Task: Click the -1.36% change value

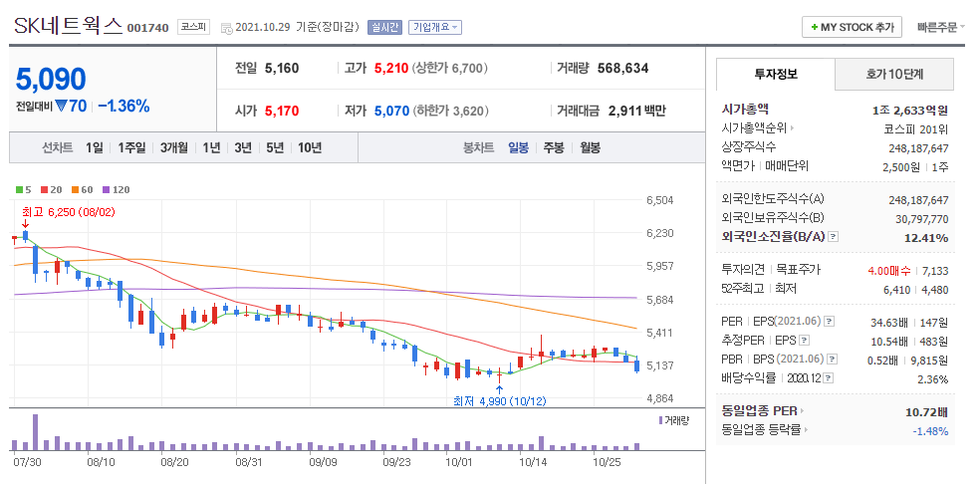Action: coord(124,107)
